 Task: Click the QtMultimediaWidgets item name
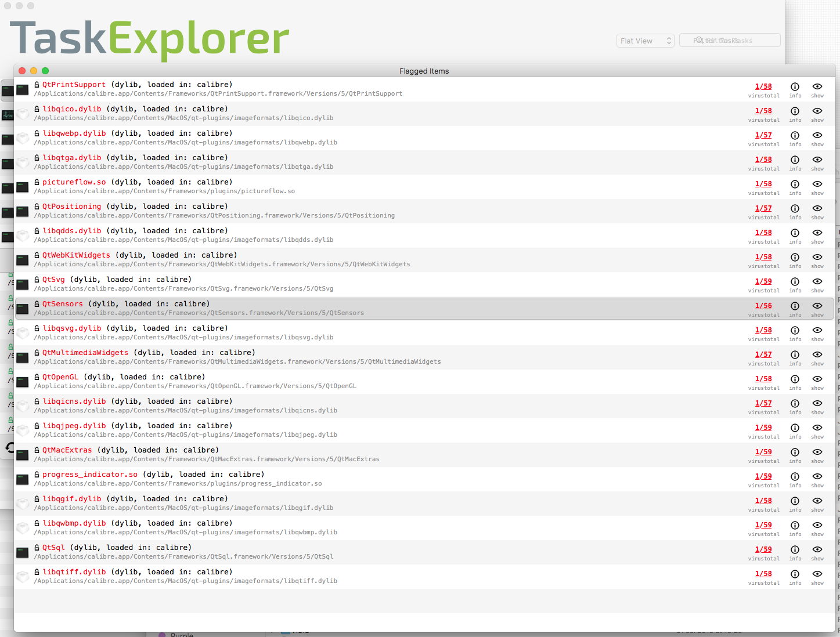(85, 353)
